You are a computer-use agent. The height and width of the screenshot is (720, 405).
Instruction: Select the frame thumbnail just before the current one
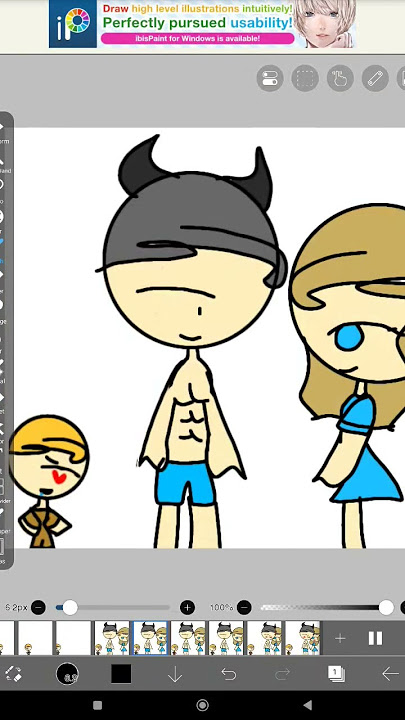(x=112, y=638)
